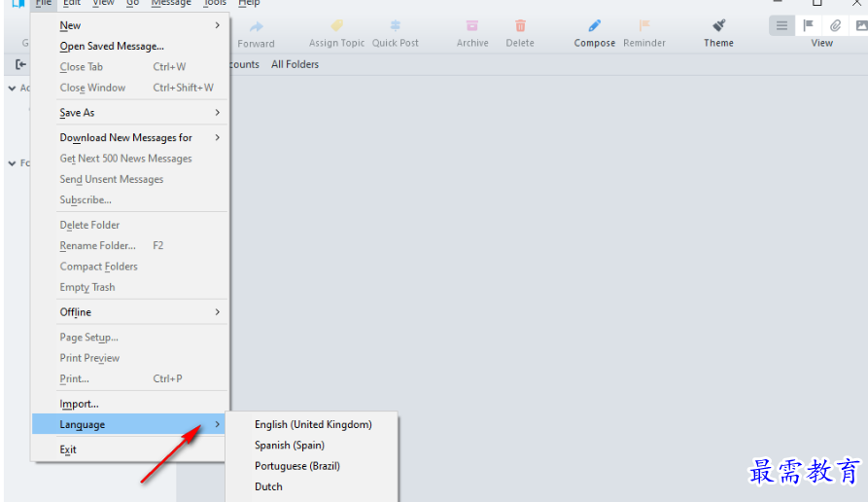The width and height of the screenshot is (868, 502).
Task: Open the Go menu
Action: [x=132, y=3]
